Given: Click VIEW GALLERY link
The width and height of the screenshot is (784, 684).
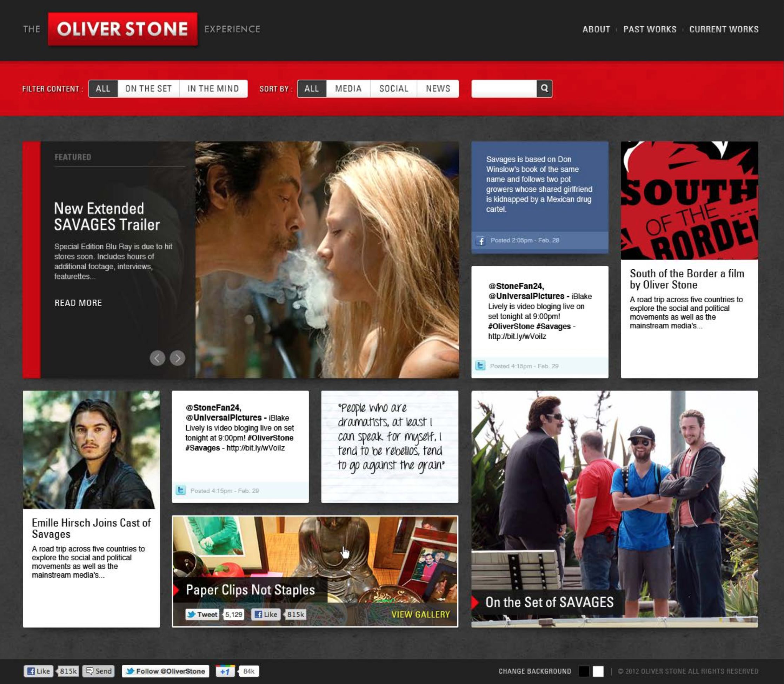Looking at the screenshot, I should 420,614.
